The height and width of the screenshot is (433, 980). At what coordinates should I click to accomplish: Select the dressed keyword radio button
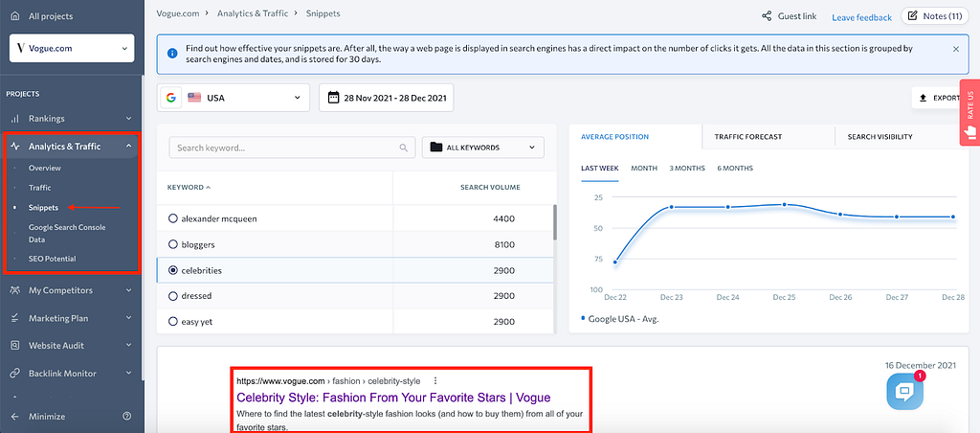(x=173, y=296)
